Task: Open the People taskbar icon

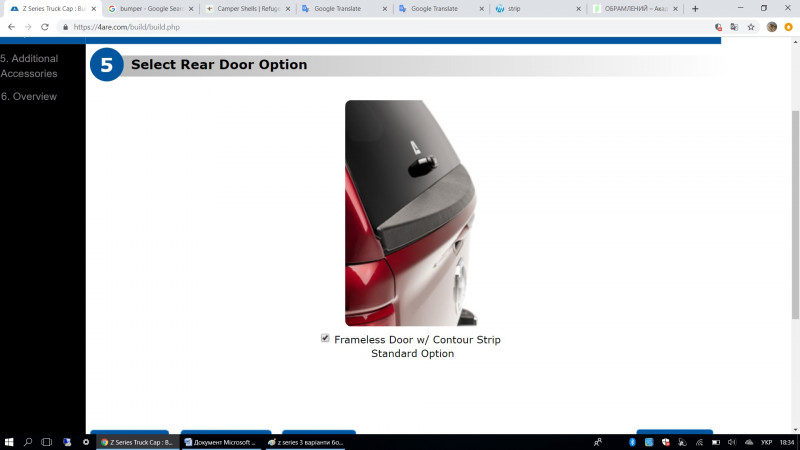Action: click(597, 442)
